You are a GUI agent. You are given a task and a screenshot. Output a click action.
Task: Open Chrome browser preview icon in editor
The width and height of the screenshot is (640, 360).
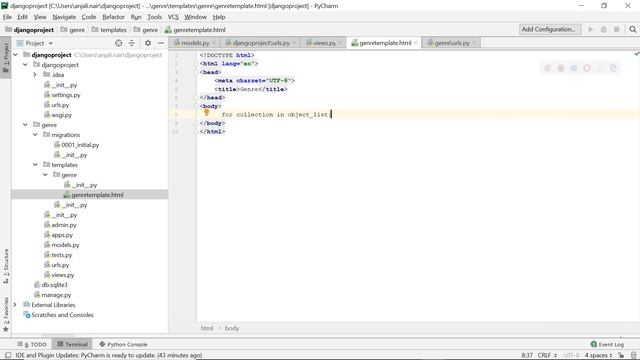[x=547, y=68]
